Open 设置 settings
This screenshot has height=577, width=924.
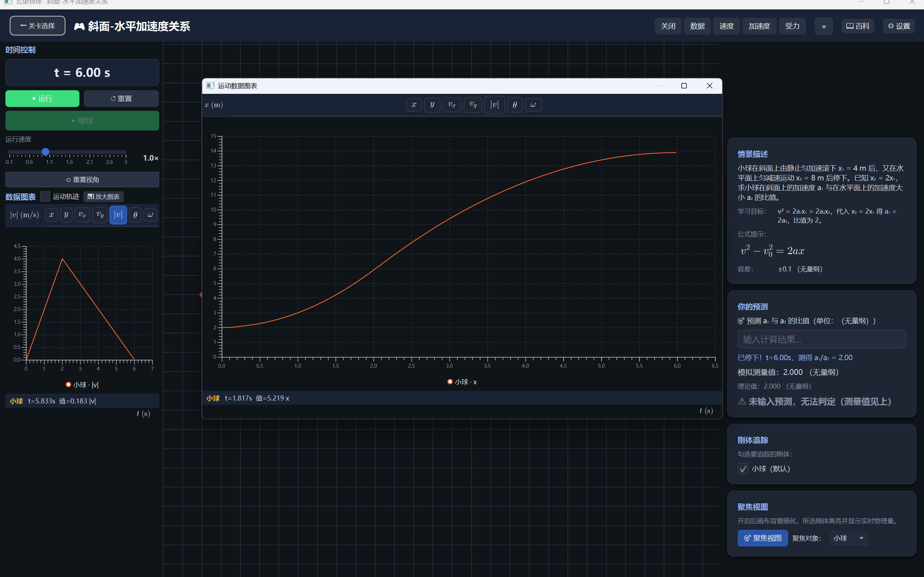[899, 26]
